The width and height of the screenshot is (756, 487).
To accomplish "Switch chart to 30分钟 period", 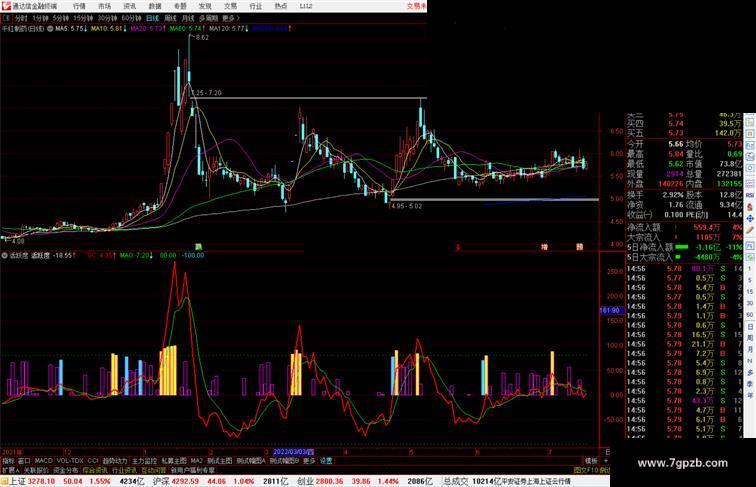I will [x=107, y=18].
